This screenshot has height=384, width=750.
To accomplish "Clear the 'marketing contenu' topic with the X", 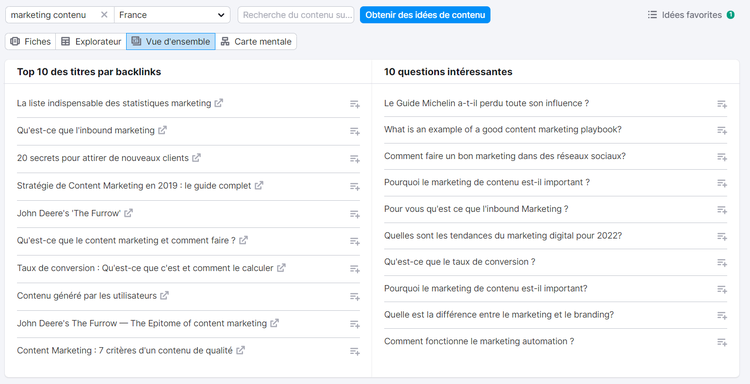I will tap(104, 15).
